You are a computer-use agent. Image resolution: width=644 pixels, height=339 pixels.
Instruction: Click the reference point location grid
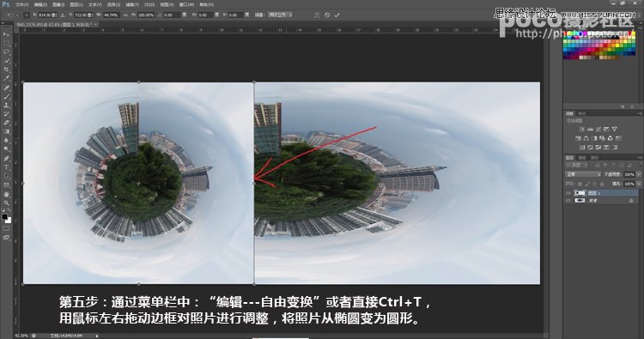click(x=27, y=15)
